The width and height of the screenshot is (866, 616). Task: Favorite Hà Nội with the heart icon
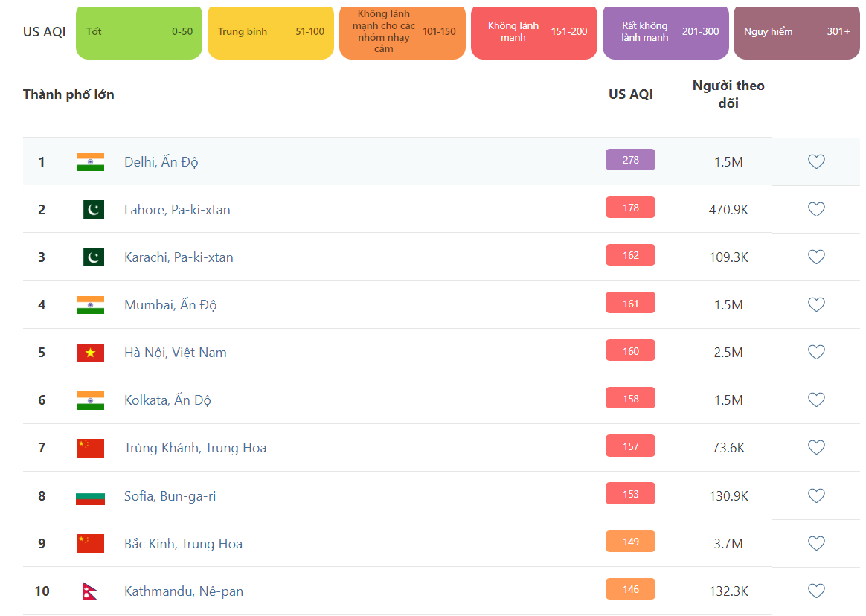816,352
